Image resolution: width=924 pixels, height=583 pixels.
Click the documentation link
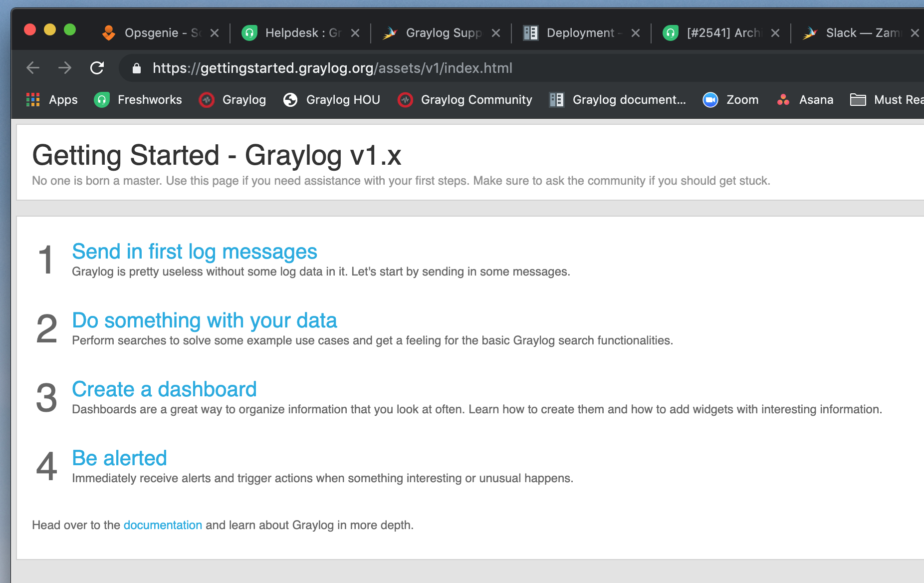(163, 525)
